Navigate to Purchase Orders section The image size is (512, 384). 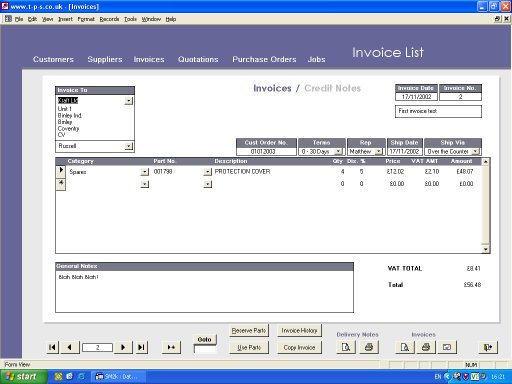point(264,59)
